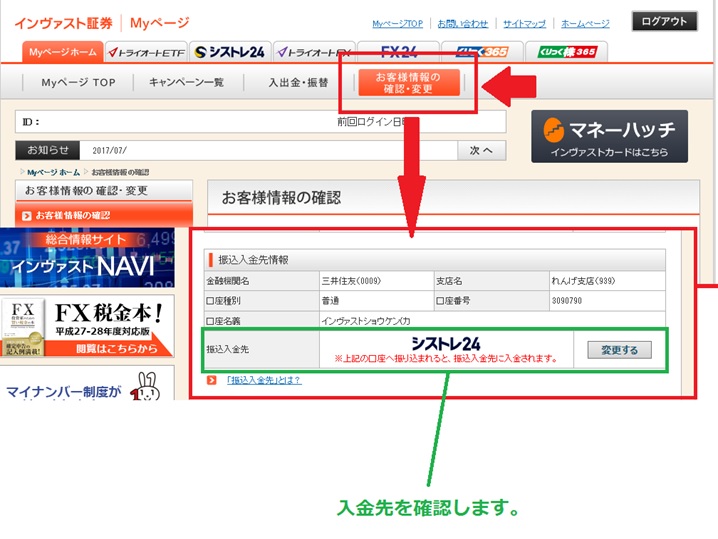Select お客様情報の確認 in the sidebar
Screen dimensions: 718x539
(104, 215)
